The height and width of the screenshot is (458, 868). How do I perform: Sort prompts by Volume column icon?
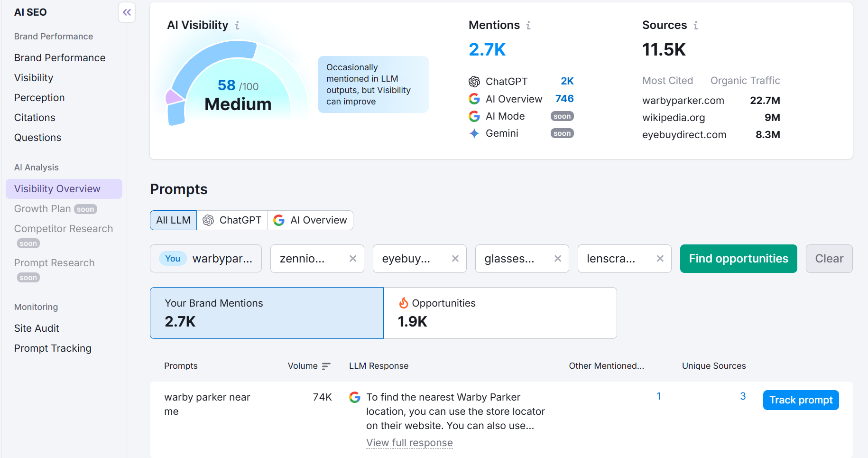pyautogui.click(x=326, y=366)
